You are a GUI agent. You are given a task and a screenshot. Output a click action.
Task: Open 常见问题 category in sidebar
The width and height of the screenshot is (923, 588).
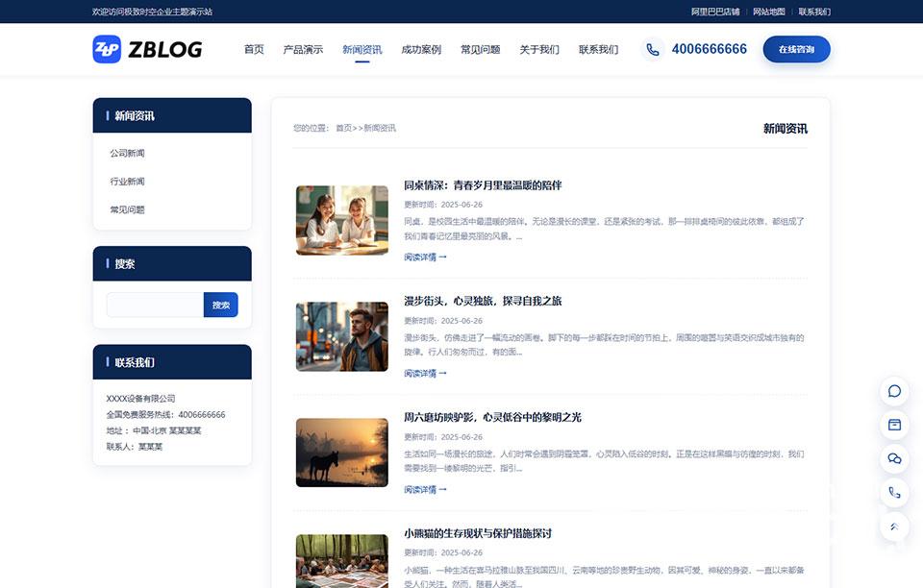(127, 209)
